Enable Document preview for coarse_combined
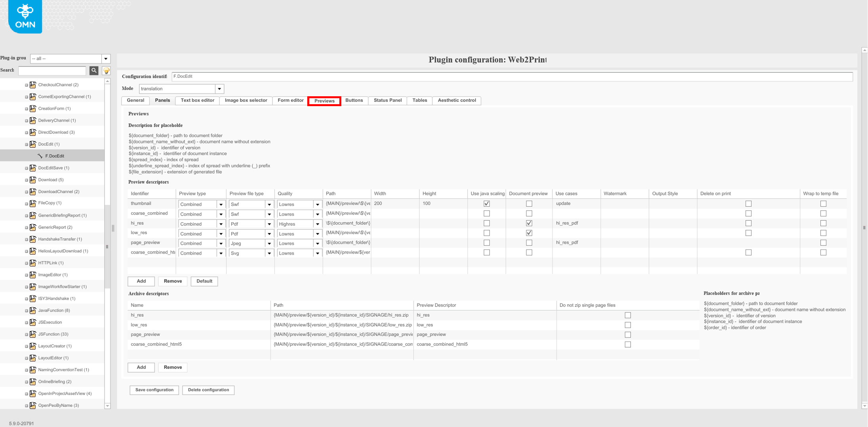This screenshot has width=868, height=427. tap(529, 213)
